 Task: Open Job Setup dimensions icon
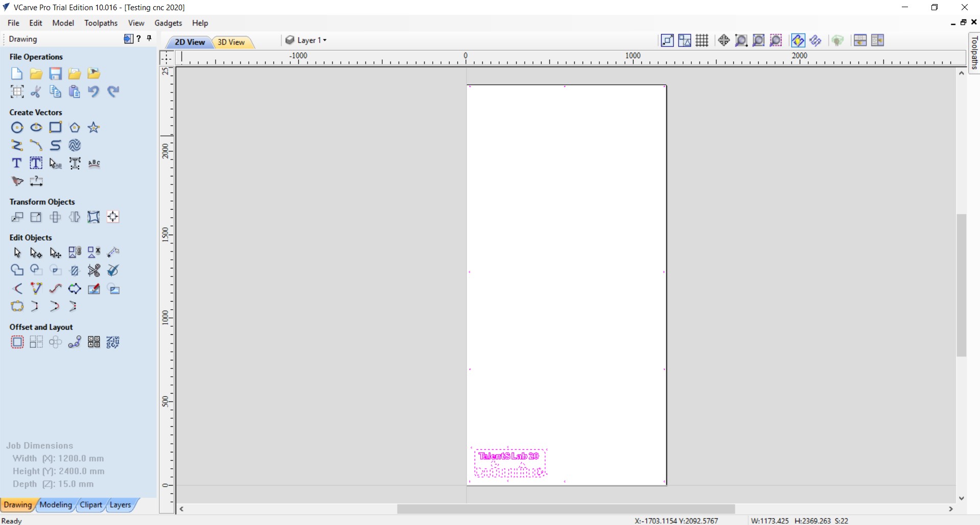[x=17, y=92]
